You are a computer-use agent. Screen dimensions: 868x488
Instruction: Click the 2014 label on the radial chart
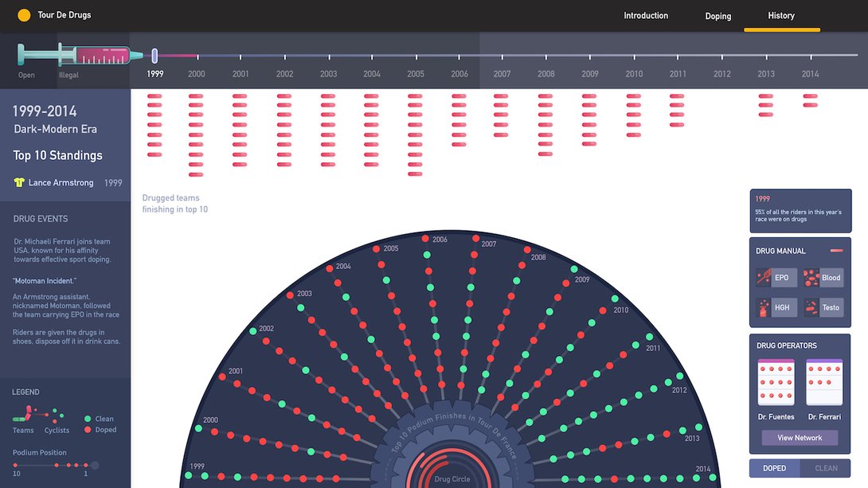[x=703, y=469]
